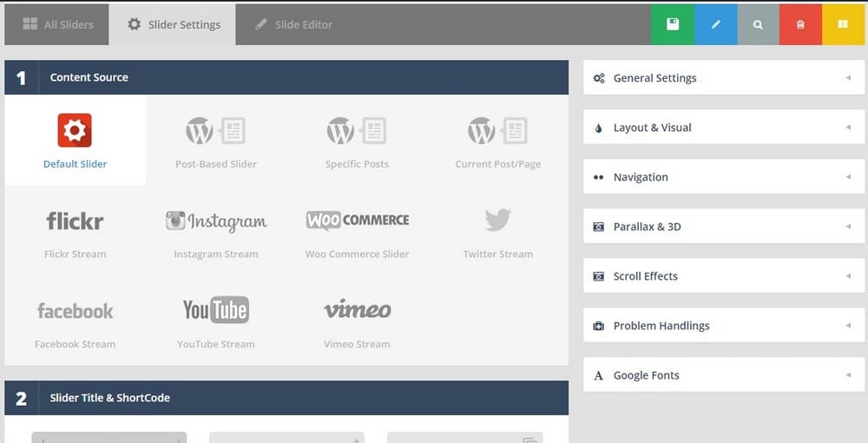This screenshot has width=868, height=443.
Task: Click the Layout & Visual droplet icon
Action: pos(598,128)
